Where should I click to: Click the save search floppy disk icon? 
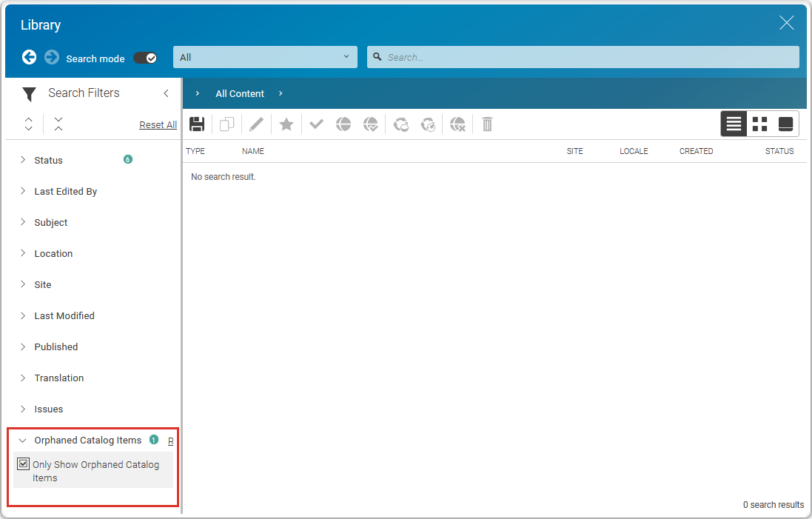(197, 124)
